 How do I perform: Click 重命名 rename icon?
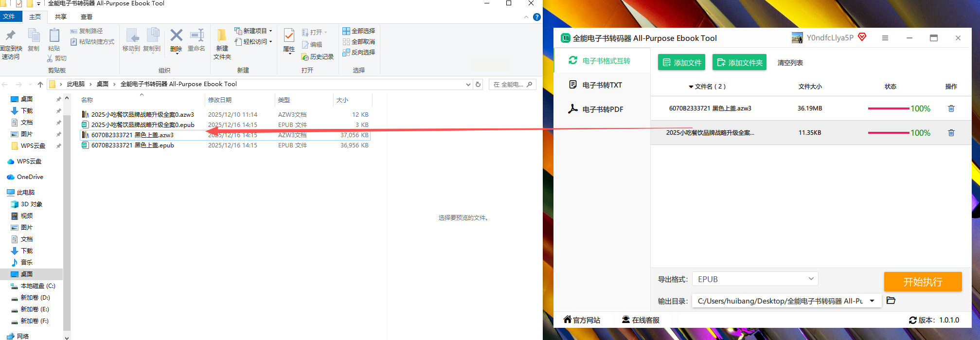[x=196, y=35]
